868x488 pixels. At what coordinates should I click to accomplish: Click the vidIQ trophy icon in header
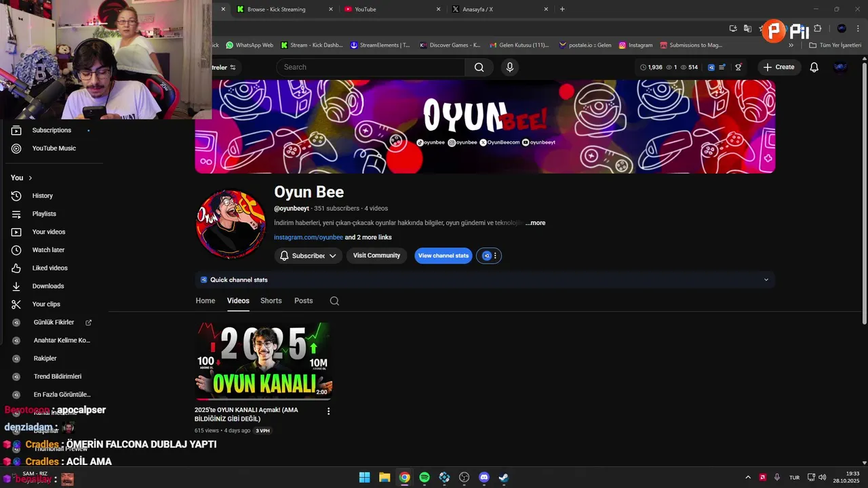738,67
